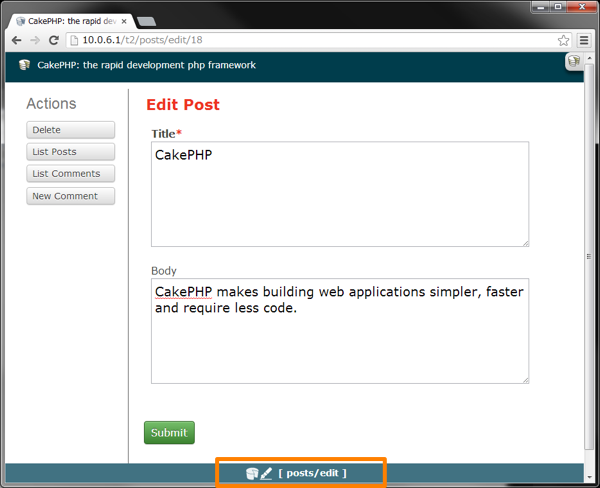Click the scrollbar down arrow
This screenshot has height=488, width=600.
[x=589, y=477]
